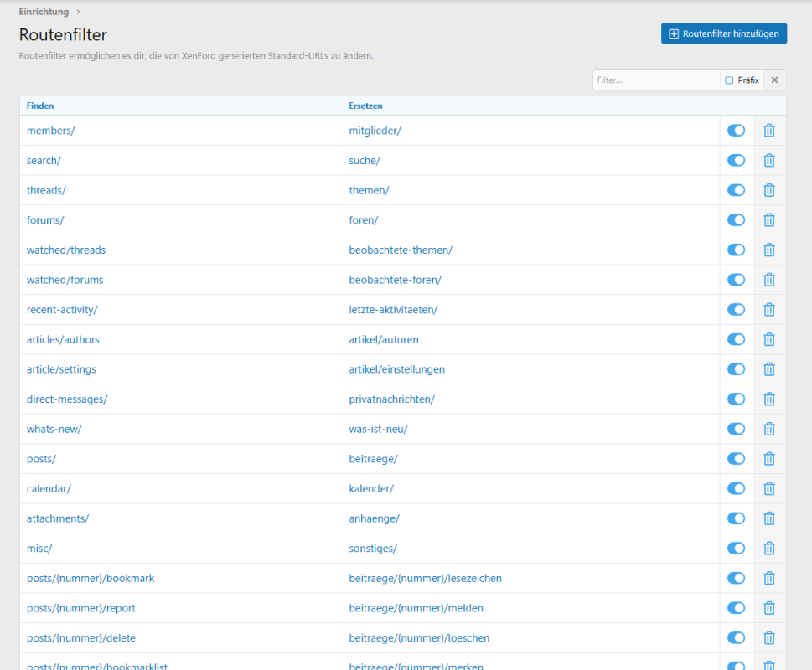The width and height of the screenshot is (812, 670).
Task: Delete the posts/{nummer}/delete route filter
Action: coord(769,638)
